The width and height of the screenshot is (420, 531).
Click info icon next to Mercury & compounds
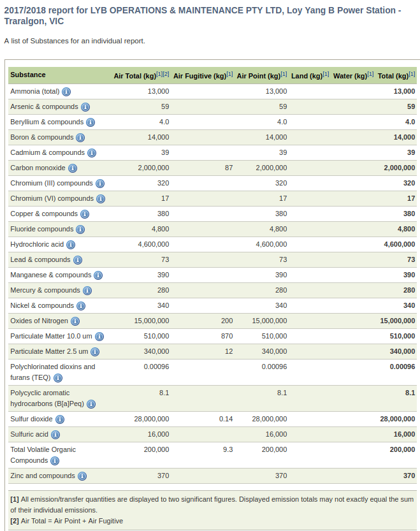[87, 291]
